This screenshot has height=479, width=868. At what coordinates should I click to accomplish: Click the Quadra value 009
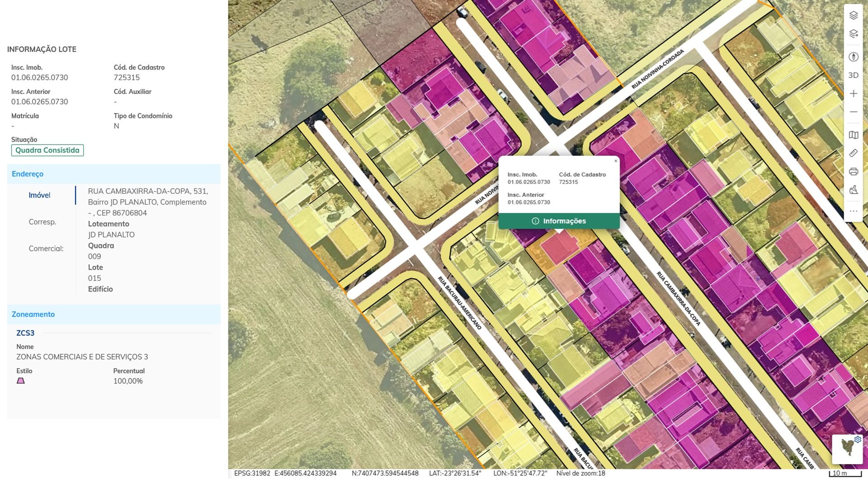pos(94,257)
